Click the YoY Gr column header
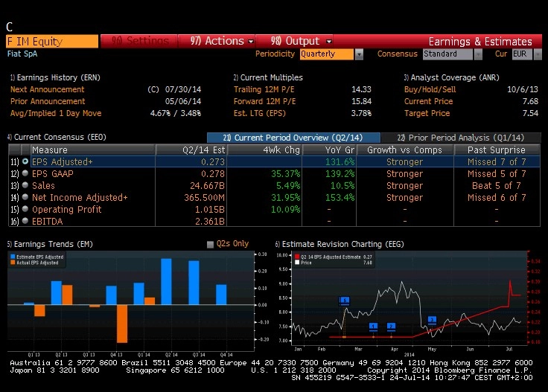Screen dimensions: 548x392 [x=329, y=150]
